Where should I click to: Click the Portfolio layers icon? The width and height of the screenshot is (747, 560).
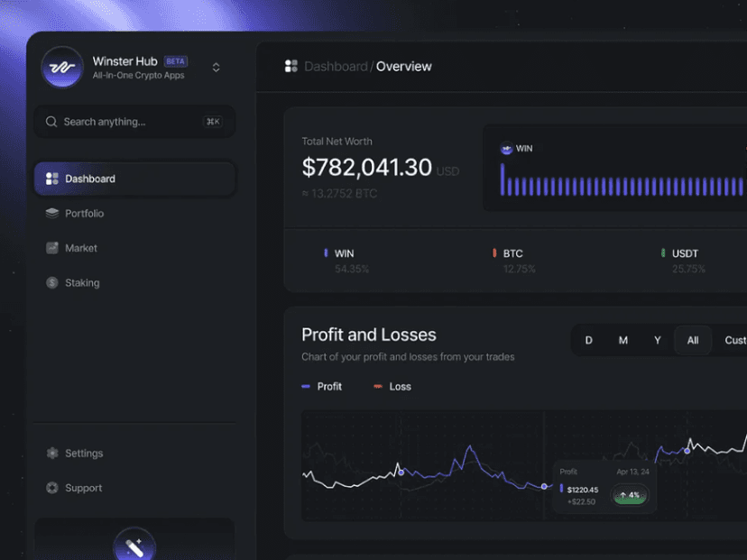(x=51, y=214)
